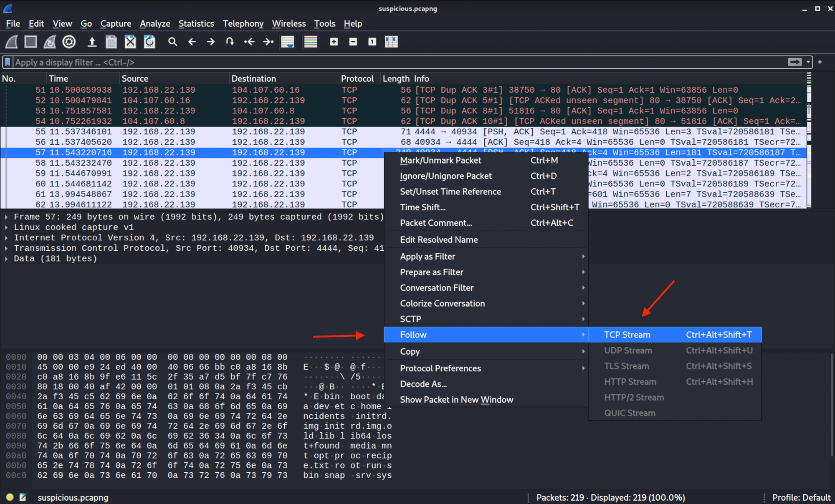Sort packets by No. column header
This screenshot has height=504, width=835.
(x=23, y=78)
